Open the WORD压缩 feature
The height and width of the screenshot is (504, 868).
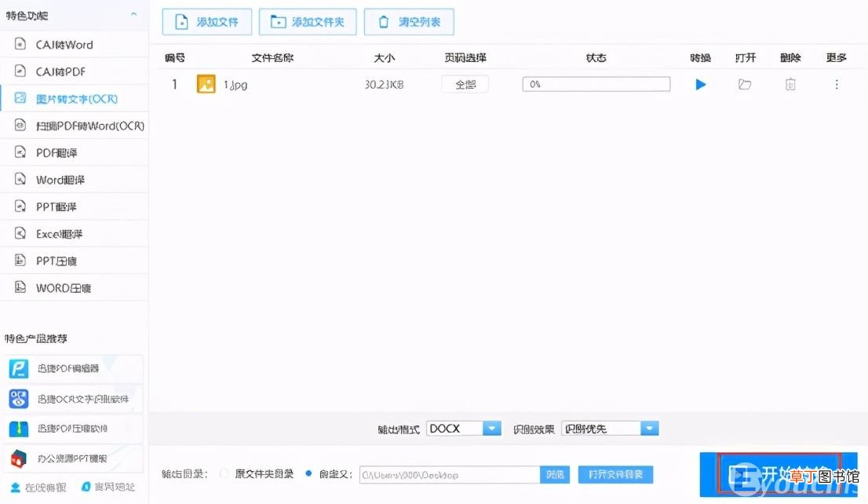click(x=75, y=288)
